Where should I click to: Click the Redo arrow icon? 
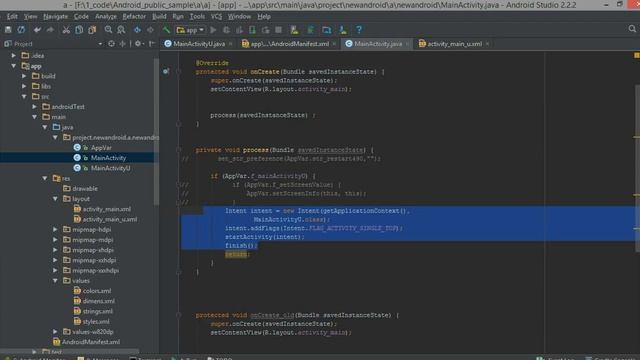point(50,29)
